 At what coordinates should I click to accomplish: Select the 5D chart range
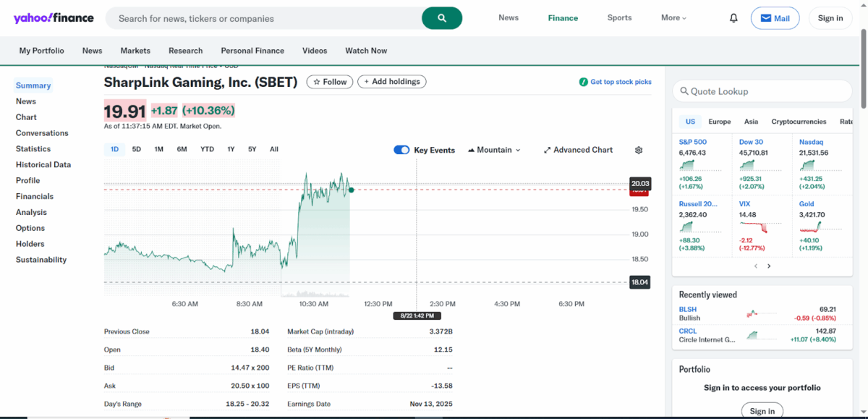pos(137,149)
